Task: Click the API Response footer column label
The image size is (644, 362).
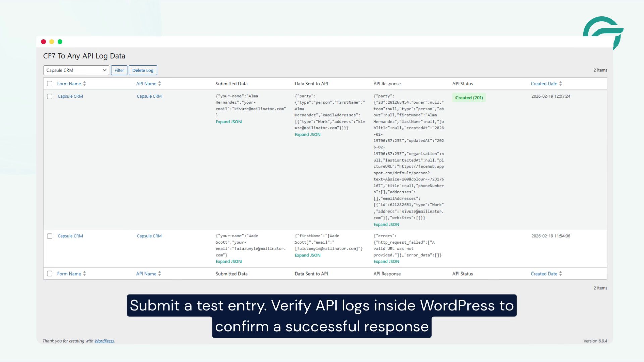Action: coord(387,274)
